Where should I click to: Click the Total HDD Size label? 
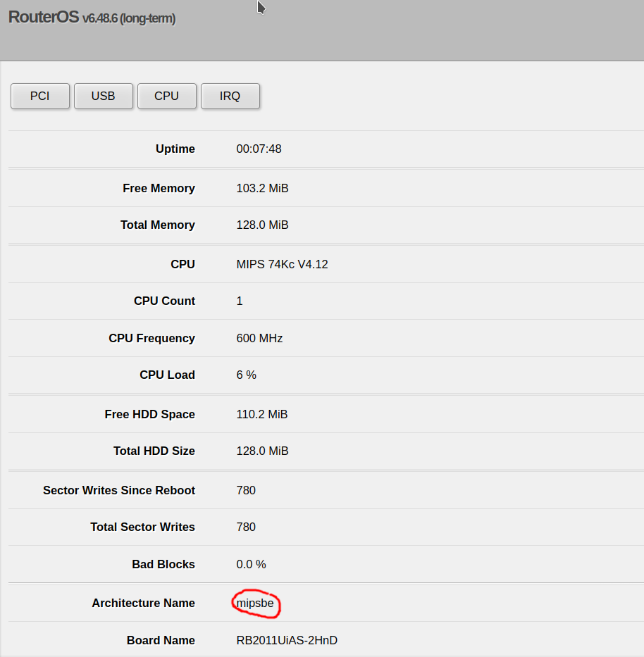coord(154,451)
